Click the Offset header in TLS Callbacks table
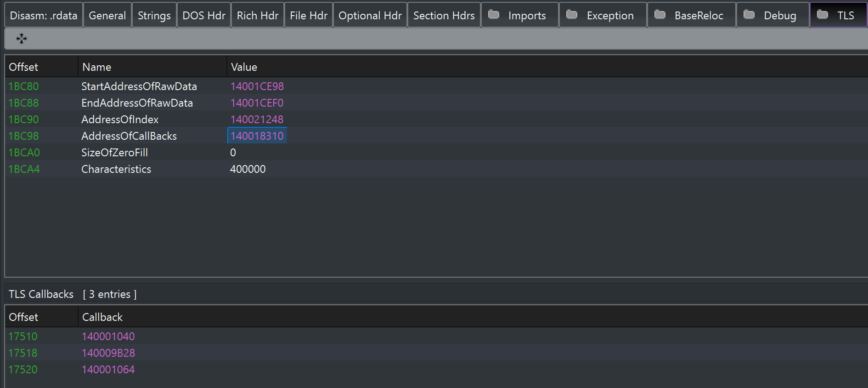This screenshot has height=388, width=868. pyautogui.click(x=41, y=317)
